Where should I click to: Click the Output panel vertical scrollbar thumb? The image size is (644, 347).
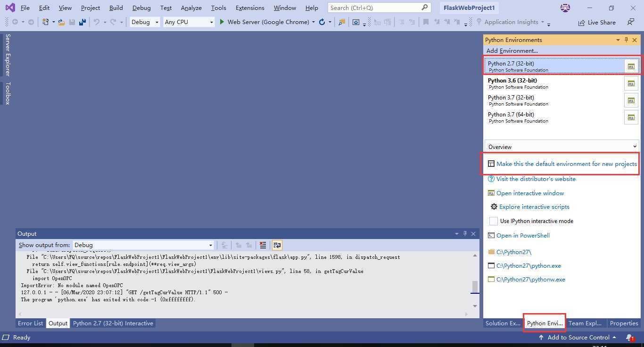tap(475, 287)
